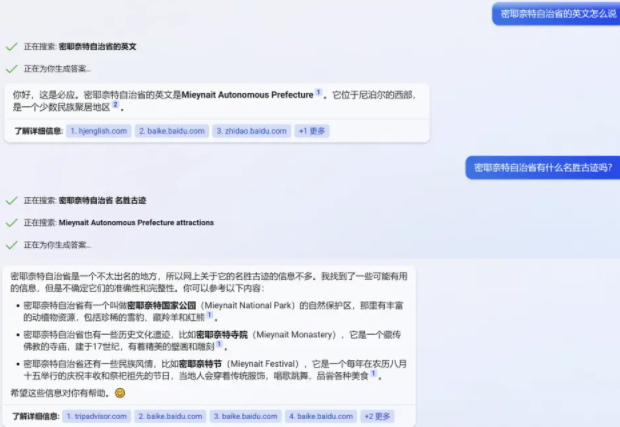Click the smiley emoji ending the answer
The height and width of the screenshot is (427, 620).
coord(120,393)
